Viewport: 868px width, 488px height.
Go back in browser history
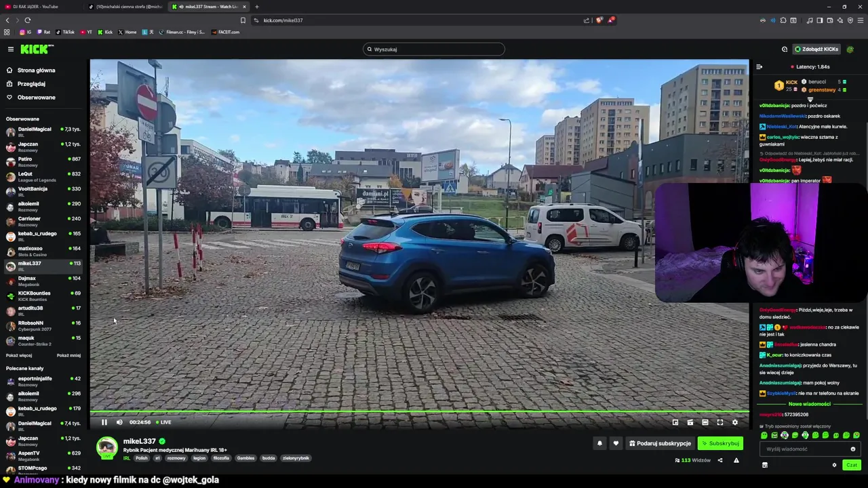point(7,20)
